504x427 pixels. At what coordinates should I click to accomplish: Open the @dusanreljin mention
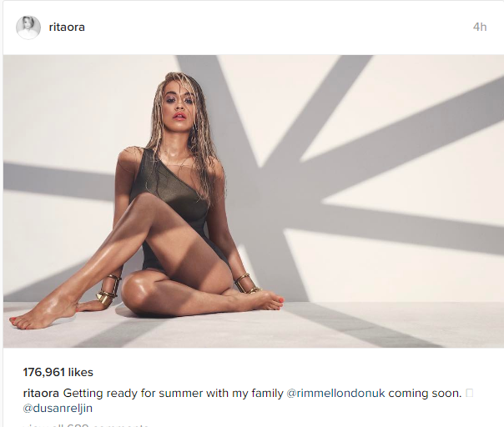pos(58,409)
